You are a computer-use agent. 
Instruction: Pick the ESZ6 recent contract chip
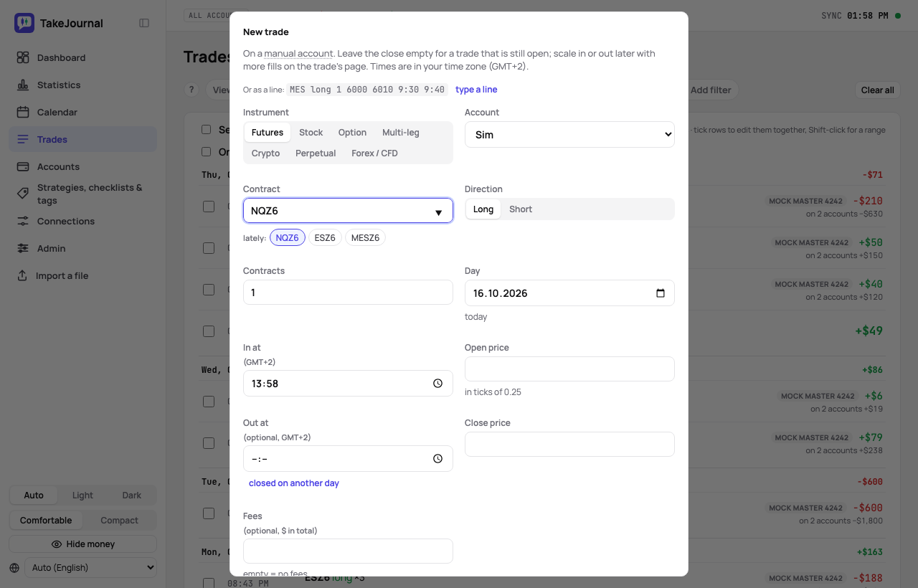point(325,238)
